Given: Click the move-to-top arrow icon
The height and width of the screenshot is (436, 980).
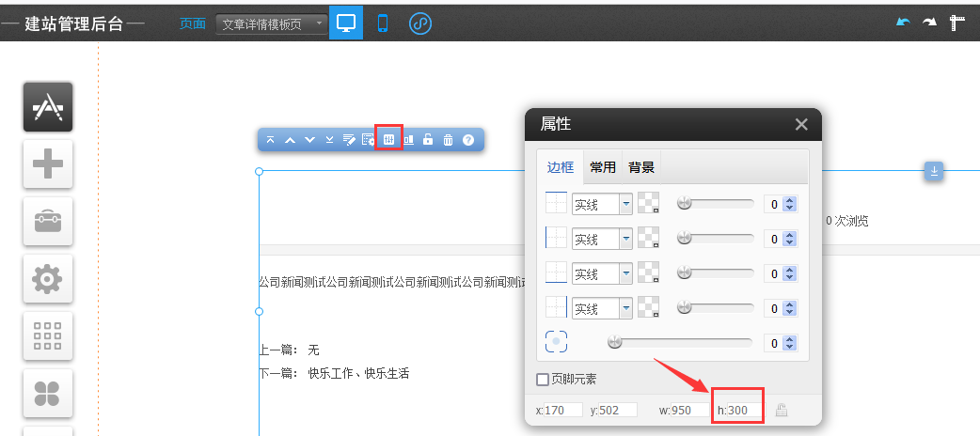Looking at the screenshot, I should point(270,140).
